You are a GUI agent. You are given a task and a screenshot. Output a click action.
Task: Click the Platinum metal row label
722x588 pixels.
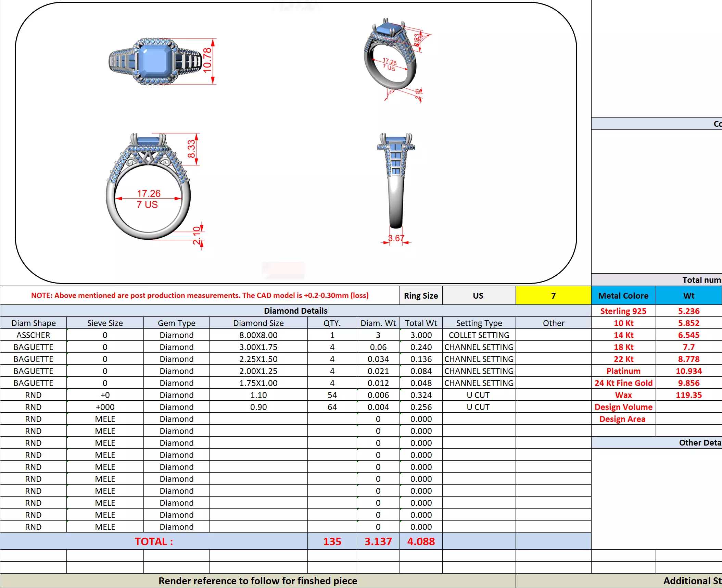coord(623,371)
